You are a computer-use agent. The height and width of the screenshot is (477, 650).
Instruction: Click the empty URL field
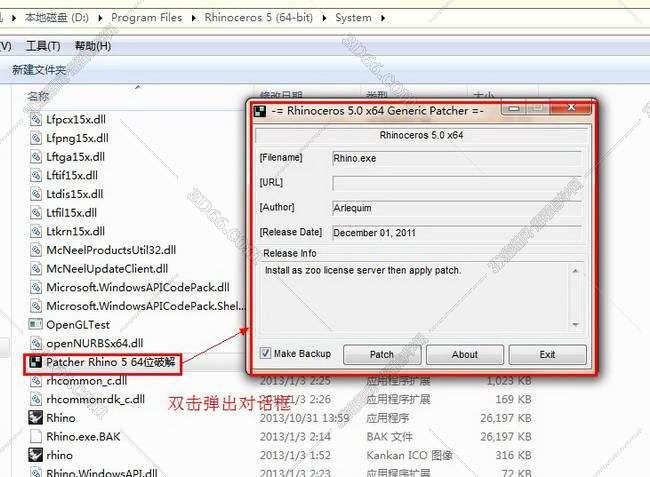pos(457,183)
